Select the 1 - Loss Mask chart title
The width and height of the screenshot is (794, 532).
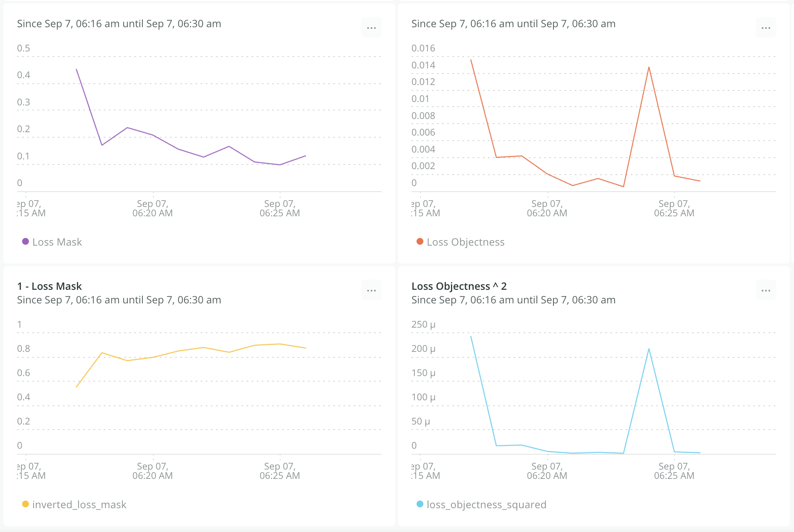(x=49, y=286)
